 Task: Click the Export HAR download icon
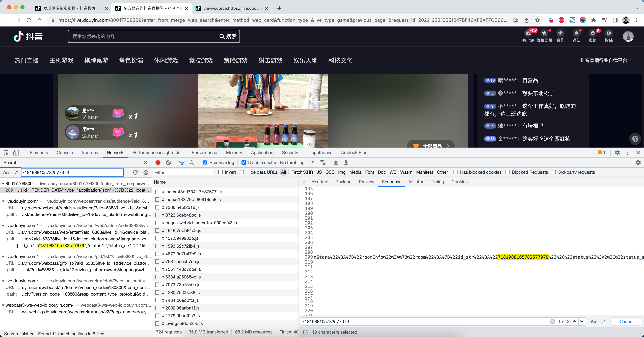(x=346, y=162)
